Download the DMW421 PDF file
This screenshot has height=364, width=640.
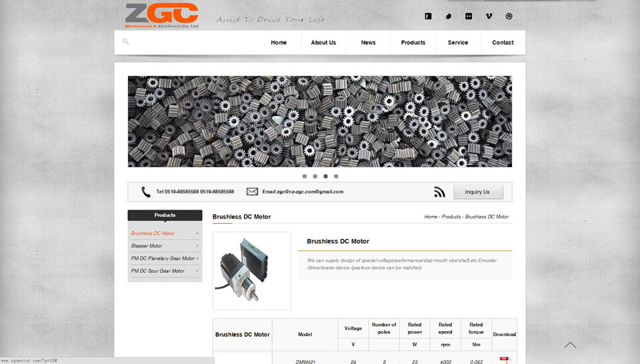coord(504,360)
